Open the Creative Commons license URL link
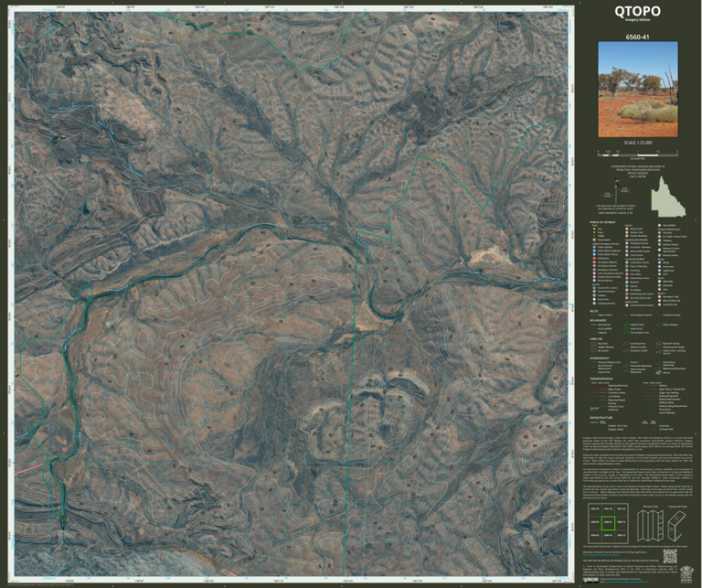The width and height of the screenshot is (702, 588). (626, 582)
